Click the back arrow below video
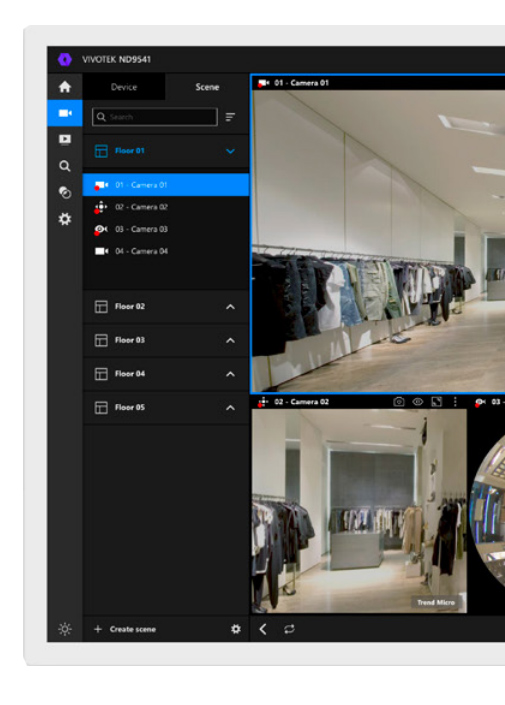The width and height of the screenshot is (505, 705). coord(263,629)
